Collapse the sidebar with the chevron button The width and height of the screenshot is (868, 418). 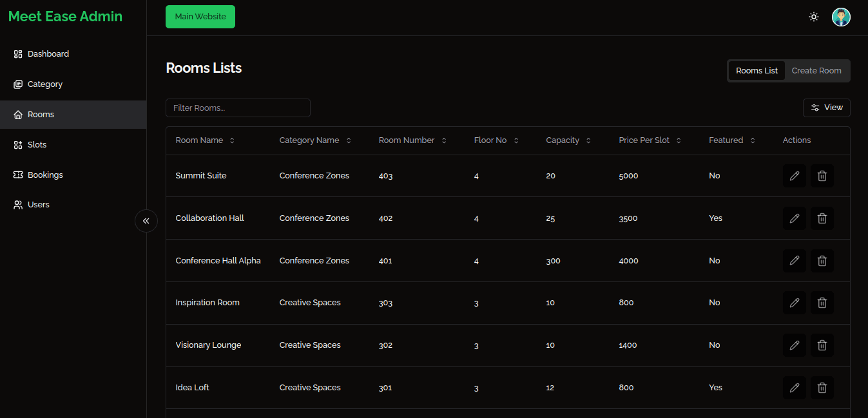click(146, 221)
